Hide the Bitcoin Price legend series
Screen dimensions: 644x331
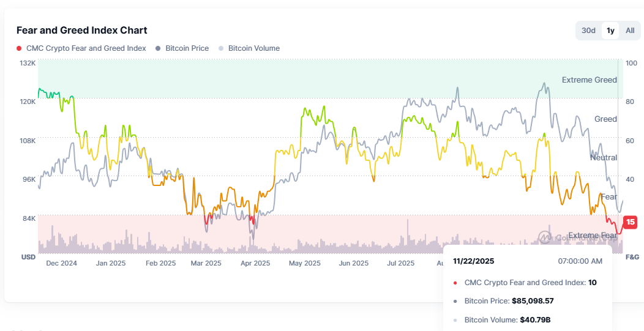point(187,48)
